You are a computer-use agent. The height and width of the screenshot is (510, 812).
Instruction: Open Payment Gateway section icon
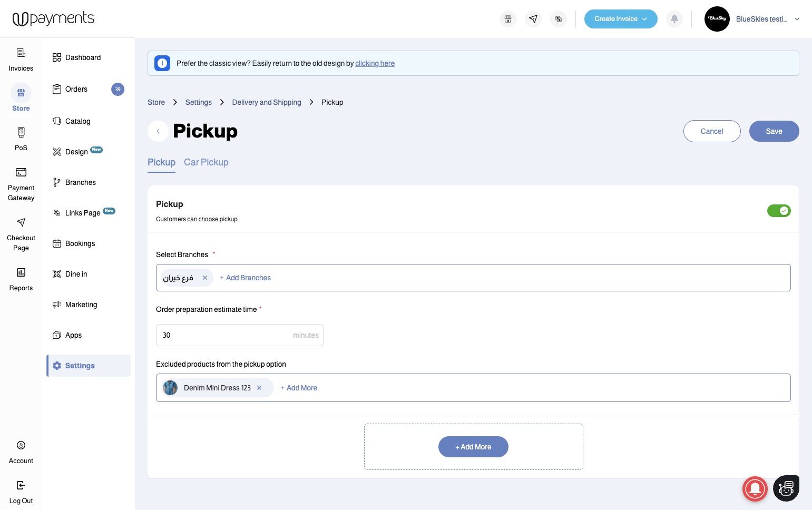21,172
